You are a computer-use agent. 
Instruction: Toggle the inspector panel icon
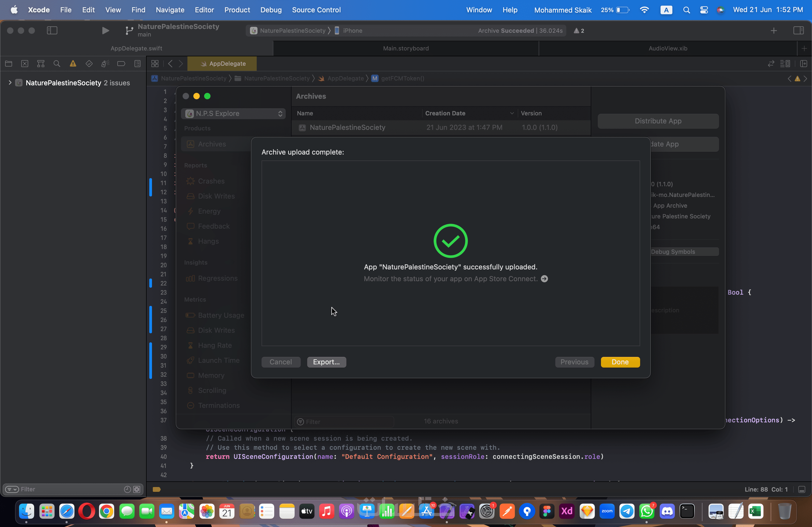(798, 31)
